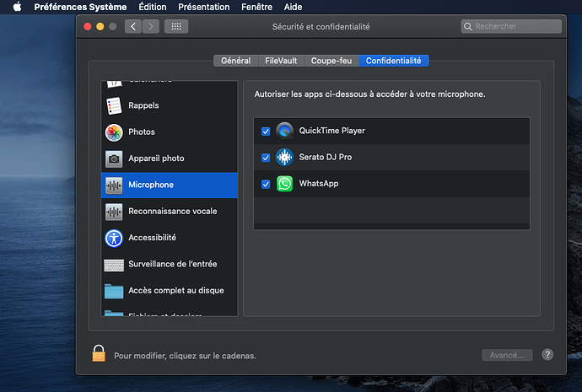Open the Fenêtre menu
The width and height of the screenshot is (582, 392).
coord(257,7)
